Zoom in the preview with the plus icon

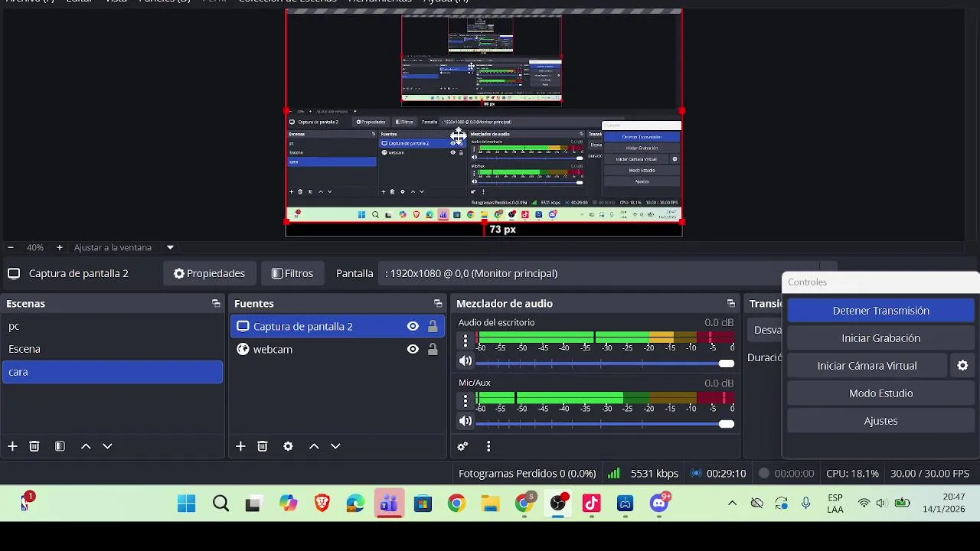click(x=60, y=248)
